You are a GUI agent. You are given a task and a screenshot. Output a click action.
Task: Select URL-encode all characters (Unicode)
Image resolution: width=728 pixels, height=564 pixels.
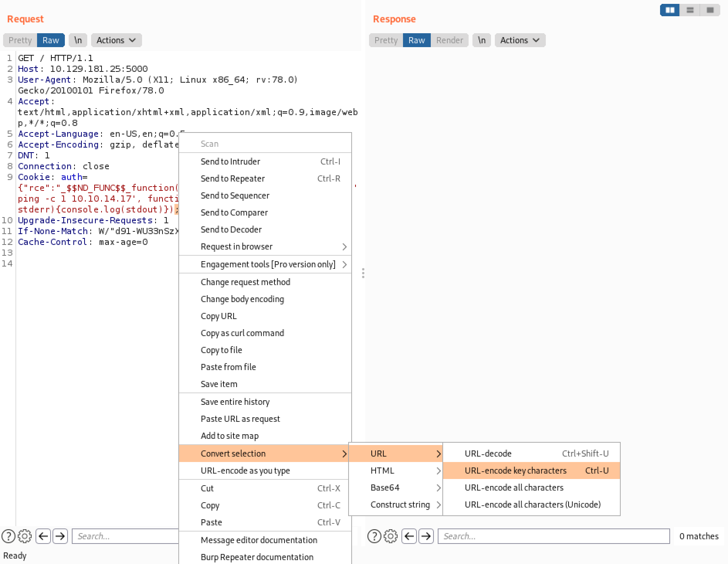532,505
